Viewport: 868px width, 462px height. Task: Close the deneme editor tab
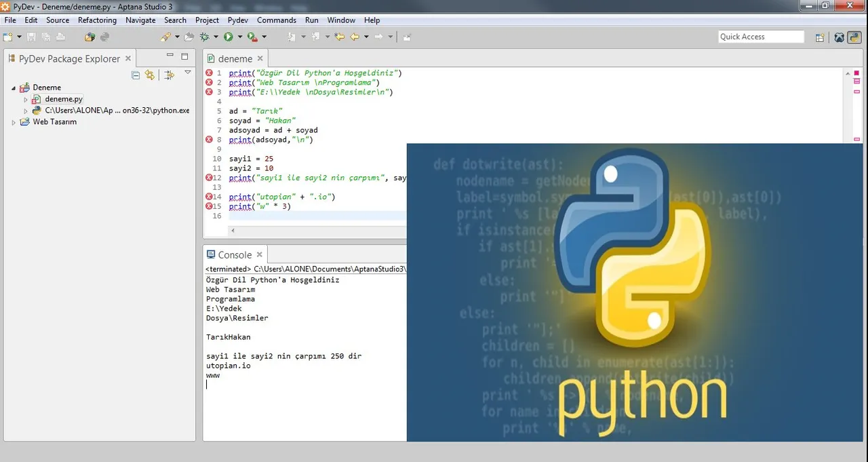pyautogui.click(x=260, y=58)
